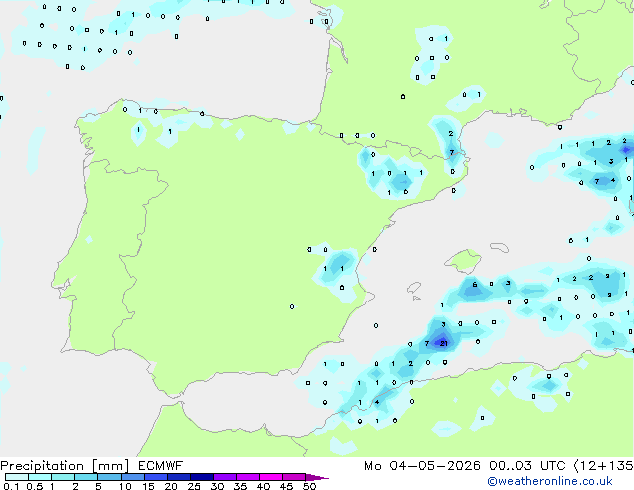Select the legend swatch between 15 and 20
634x490 pixels.
(x=156, y=477)
